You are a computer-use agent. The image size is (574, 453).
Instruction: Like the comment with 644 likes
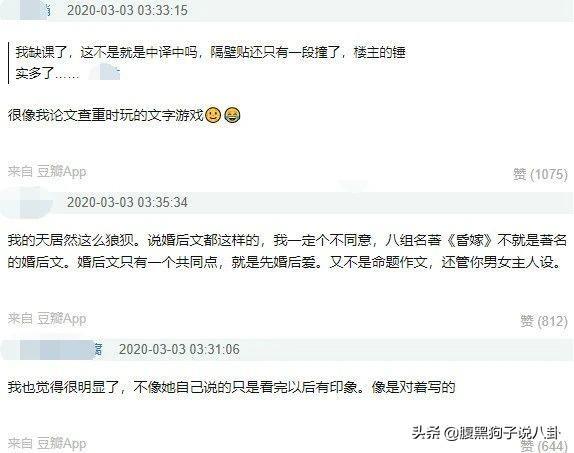(544, 446)
